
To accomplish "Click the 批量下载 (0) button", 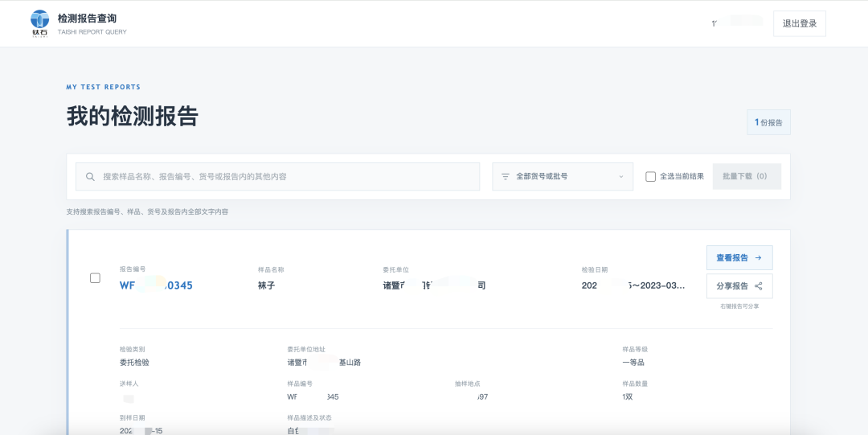I will (747, 177).
